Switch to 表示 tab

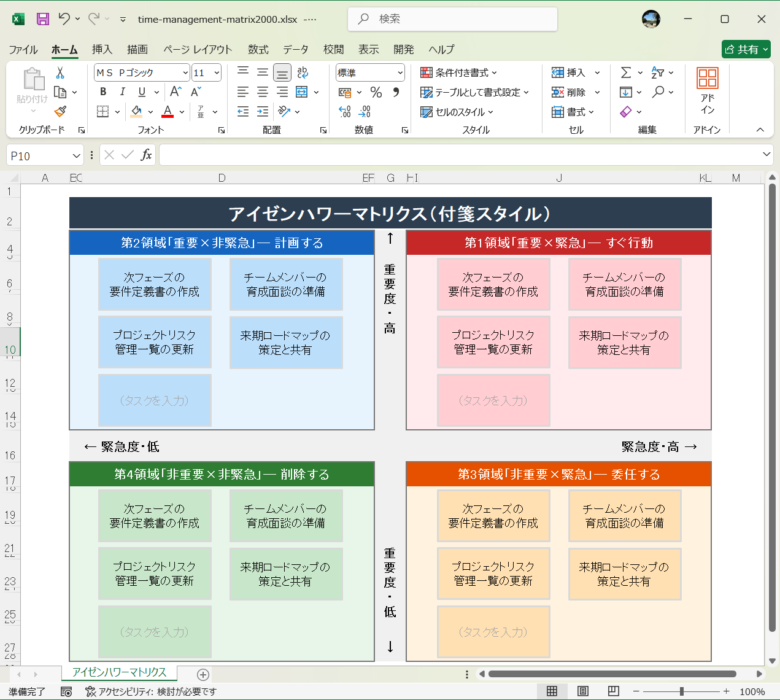tap(368, 49)
